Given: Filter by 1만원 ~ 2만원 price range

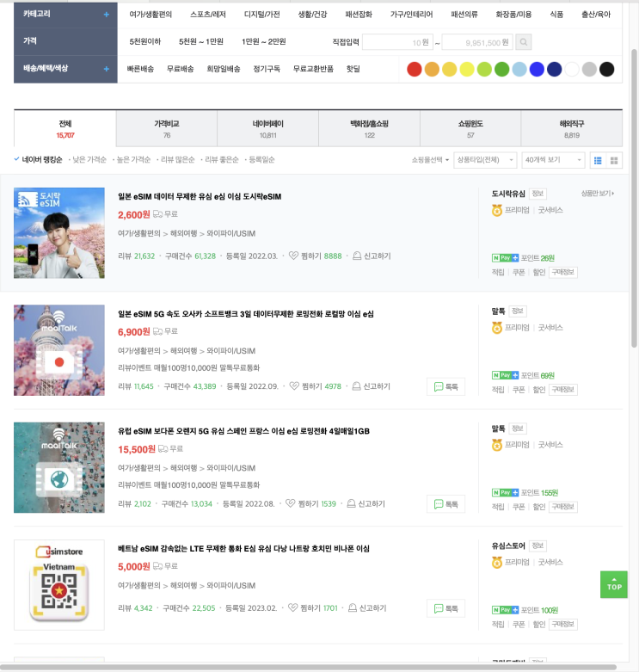Looking at the screenshot, I should coord(263,41).
